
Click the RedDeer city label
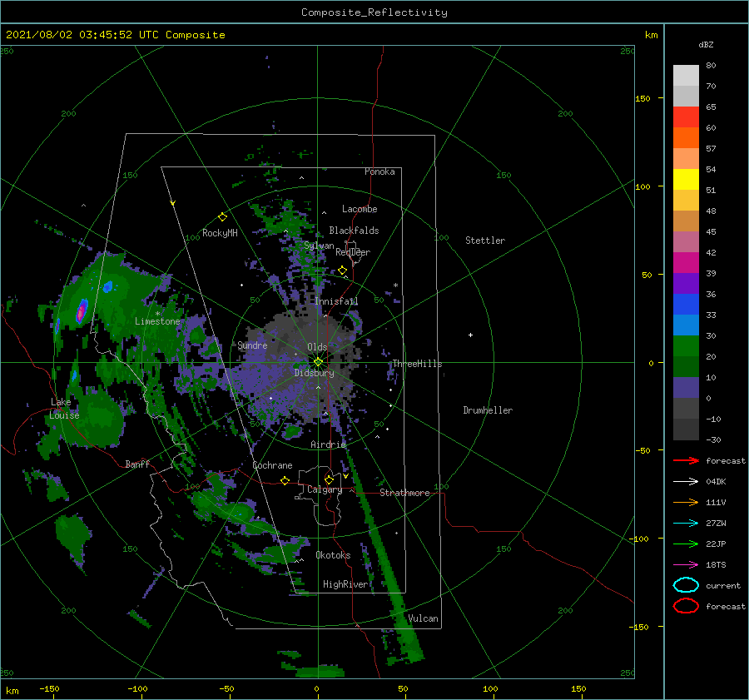[x=353, y=252]
